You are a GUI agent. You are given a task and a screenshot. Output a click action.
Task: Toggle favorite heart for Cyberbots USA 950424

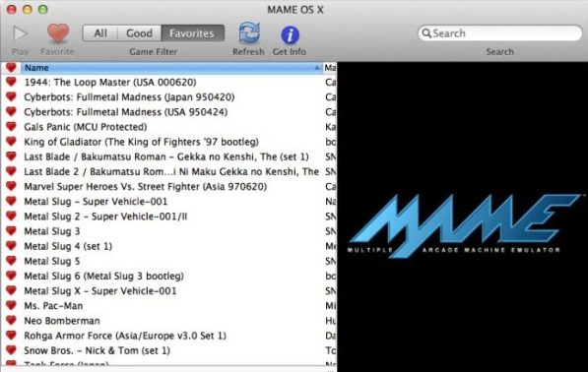click(x=11, y=111)
